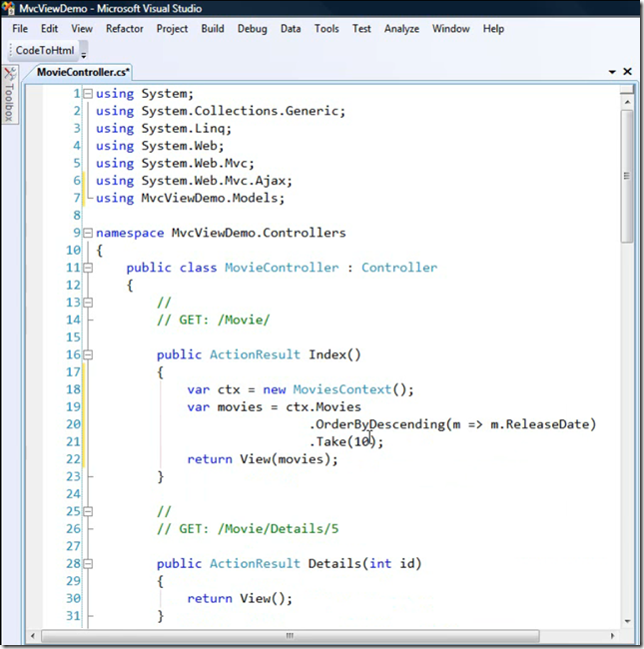The image size is (644, 649).
Task: Open the Refactor menu
Action: point(125,29)
